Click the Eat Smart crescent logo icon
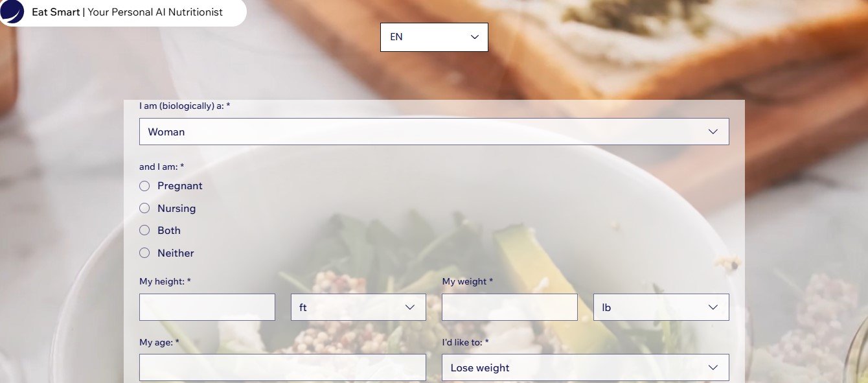Viewport: 868px width, 383px height. (x=12, y=12)
